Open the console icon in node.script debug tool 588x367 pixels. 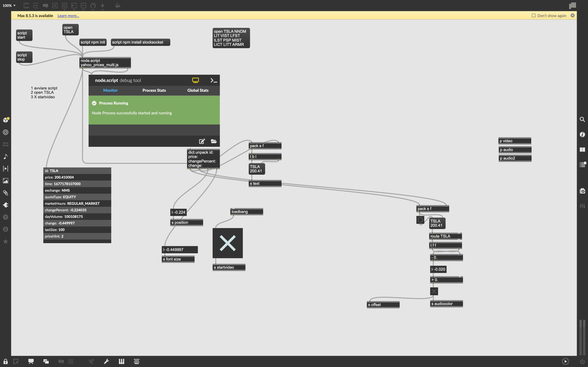pyautogui.click(x=214, y=80)
